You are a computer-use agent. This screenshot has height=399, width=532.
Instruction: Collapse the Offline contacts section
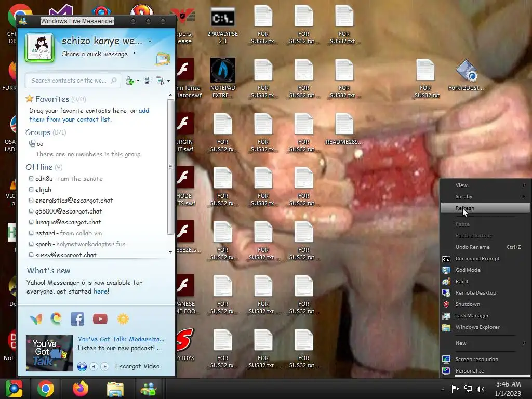(x=44, y=167)
